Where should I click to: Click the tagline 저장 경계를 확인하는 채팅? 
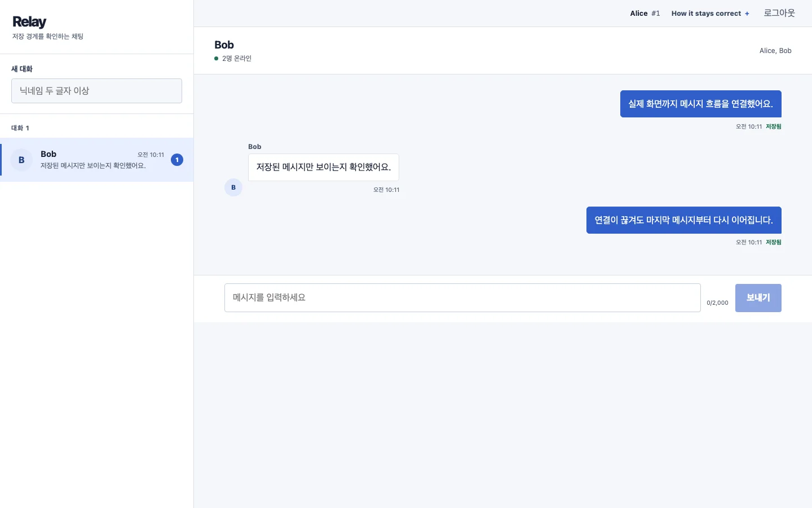pyautogui.click(x=48, y=36)
